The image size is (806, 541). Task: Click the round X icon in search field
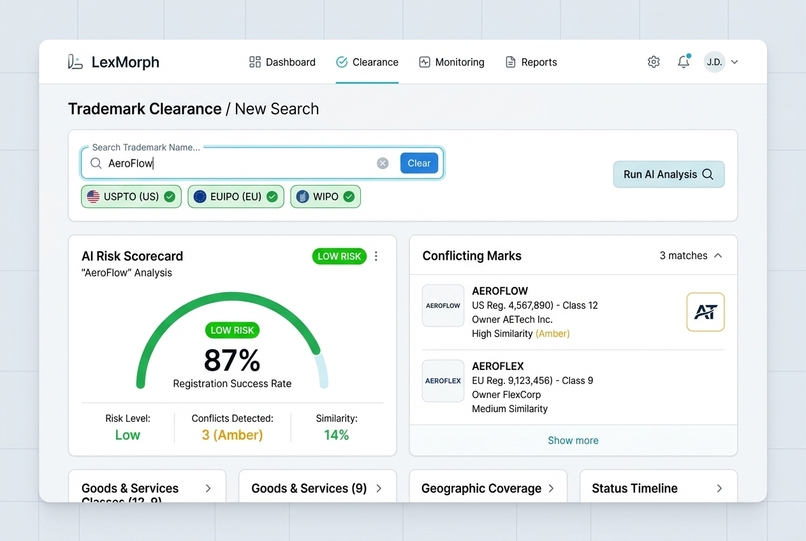[x=382, y=163]
